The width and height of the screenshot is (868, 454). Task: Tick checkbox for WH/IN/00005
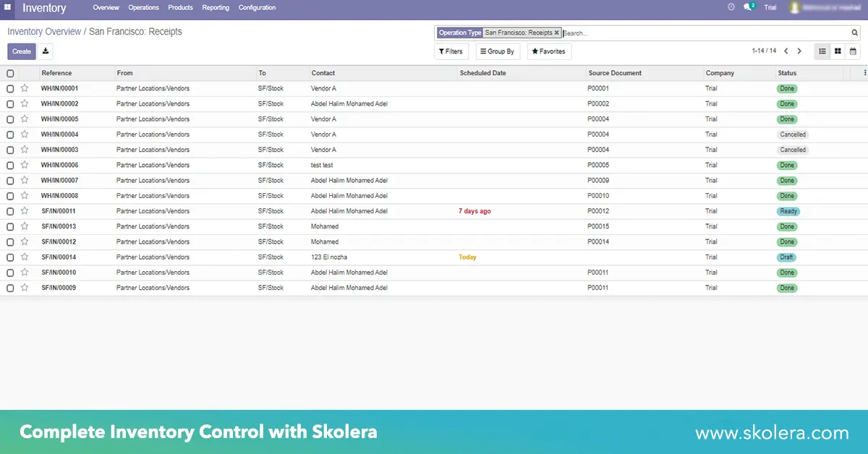coord(10,119)
